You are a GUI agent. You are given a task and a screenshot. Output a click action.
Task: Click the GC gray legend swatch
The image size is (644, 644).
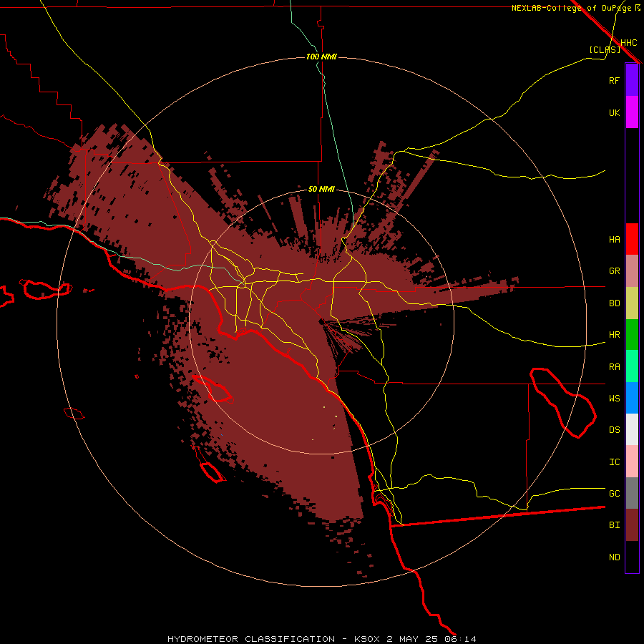point(632,493)
